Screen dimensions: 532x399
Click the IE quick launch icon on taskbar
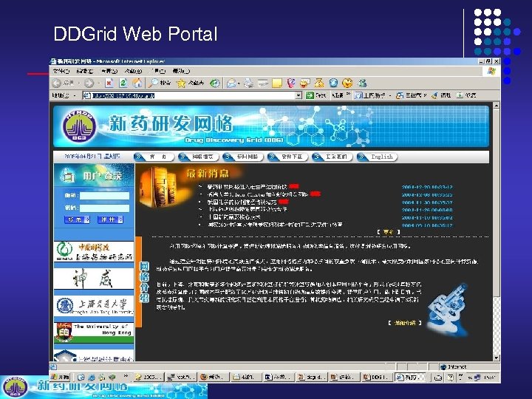(x=92, y=377)
